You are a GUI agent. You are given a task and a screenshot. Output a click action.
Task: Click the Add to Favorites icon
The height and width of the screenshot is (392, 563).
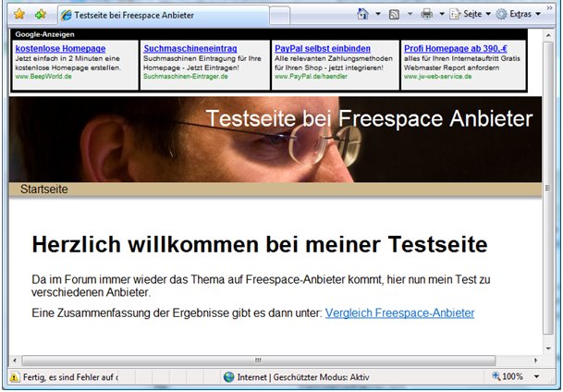tap(41, 14)
